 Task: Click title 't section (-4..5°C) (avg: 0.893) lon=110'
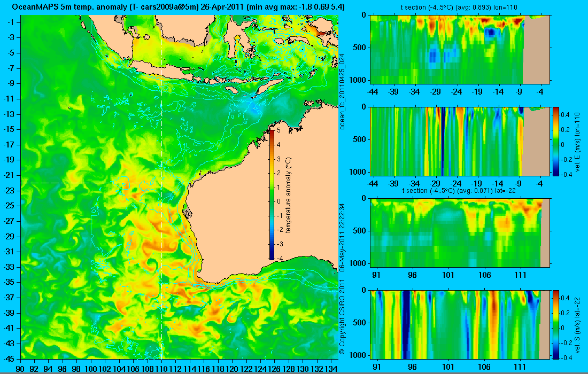click(x=460, y=7)
